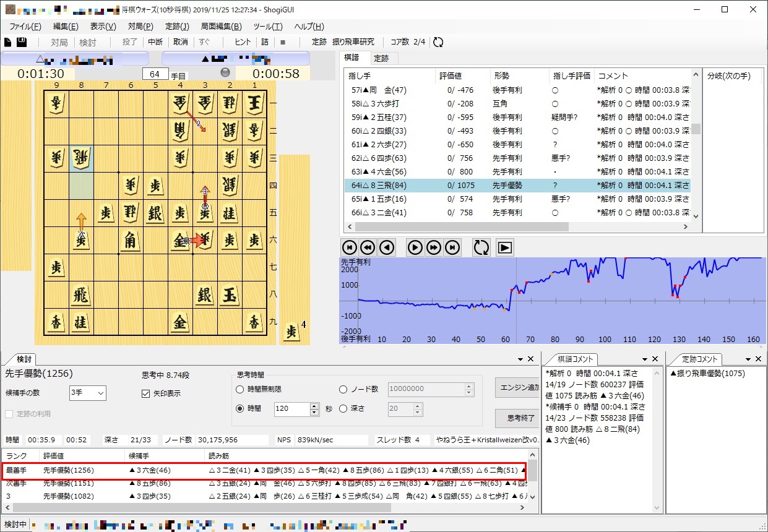Image resolution: width=768 pixels, height=532 pixels.
Task: Step back one move button
Action: 387,247
